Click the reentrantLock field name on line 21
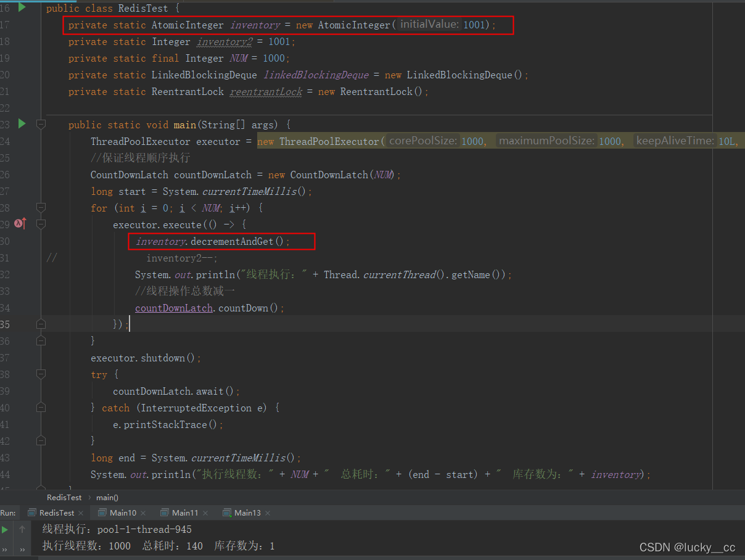This screenshot has width=745, height=560. [x=266, y=91]
